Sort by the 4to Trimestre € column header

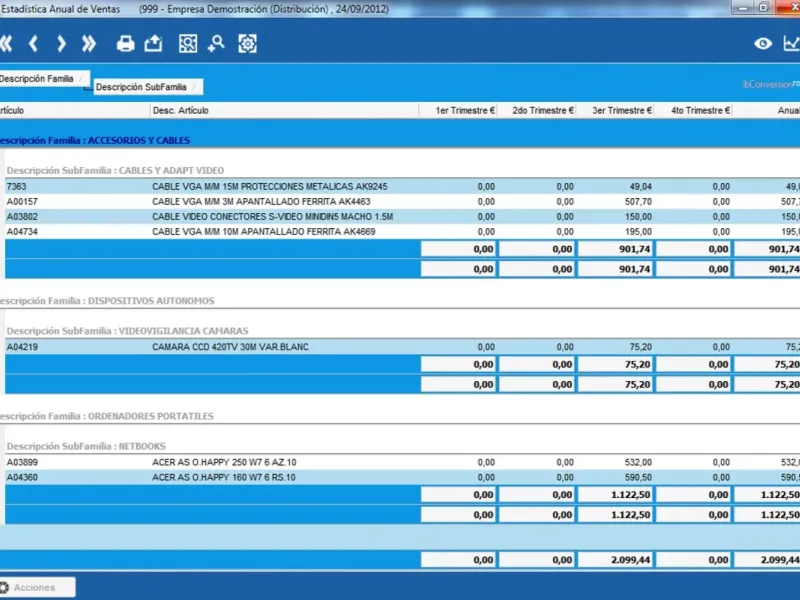tap(694, 110)
